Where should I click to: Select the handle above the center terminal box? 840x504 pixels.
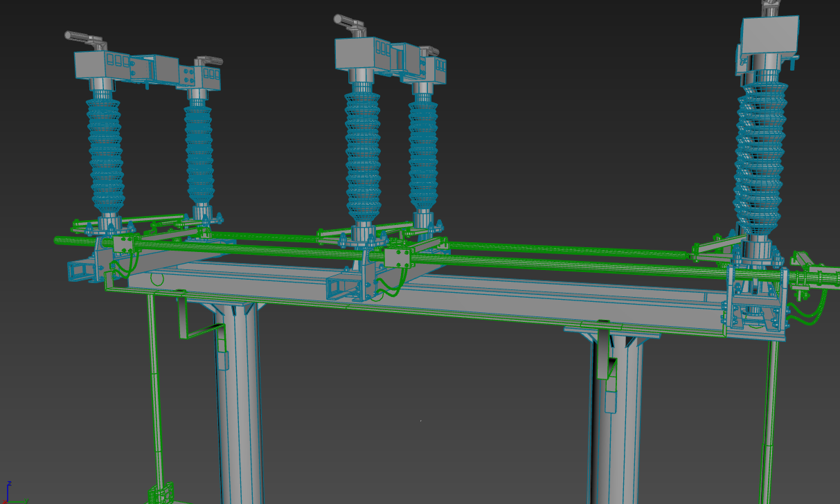coord(351,21)
